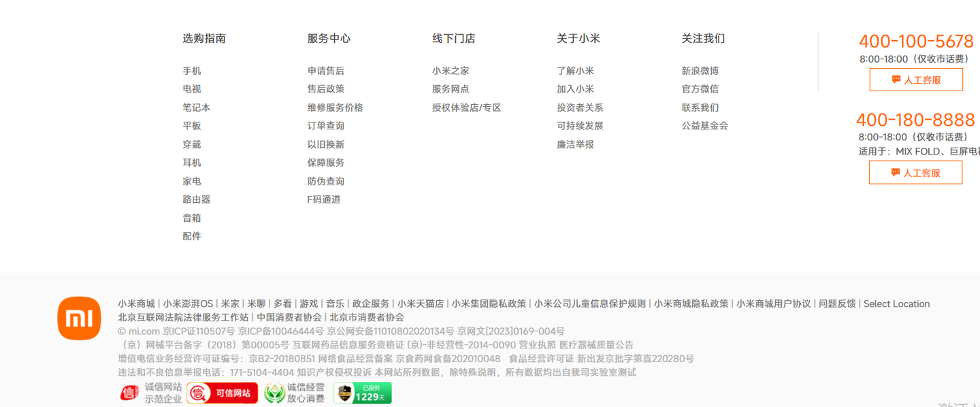Image resolution: width=980 pixels, height=407 pixels.
Task: Open 京ICP证110507号 link
Action: point(199,331)
